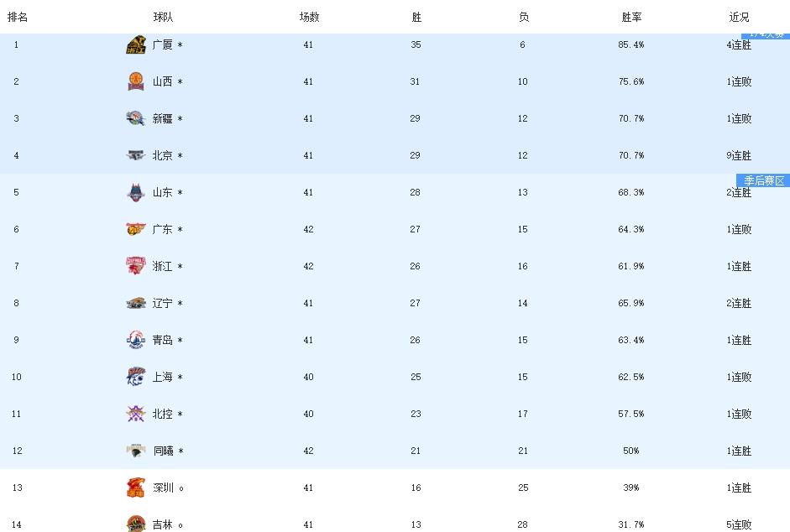Click the 季后赛区 label tag
Screen dimensions: 790x532
pyautogui.click(x=763, y=180)
